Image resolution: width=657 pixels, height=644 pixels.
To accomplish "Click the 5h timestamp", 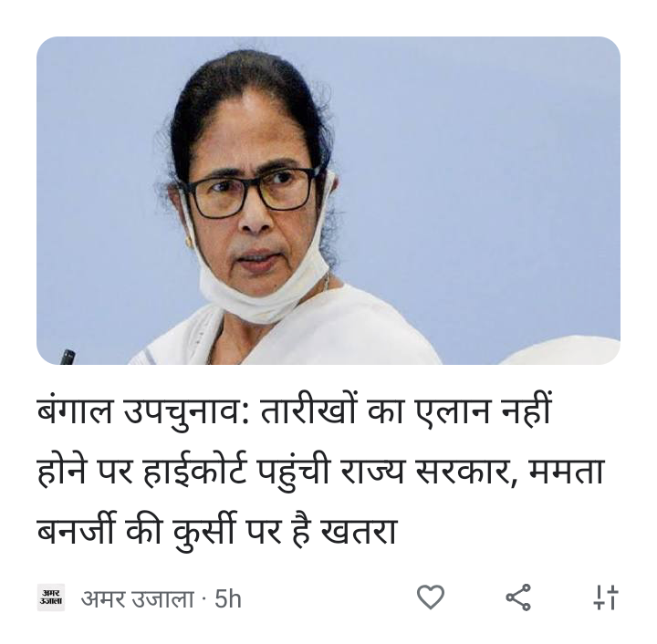I will click(x=228, y=598).
